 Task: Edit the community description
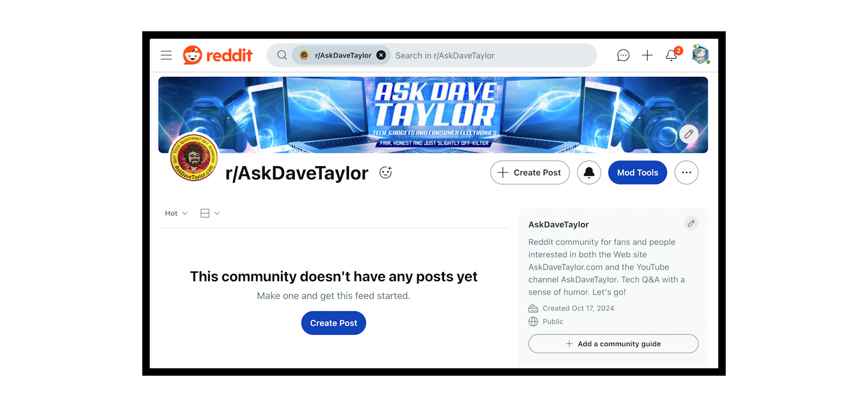click(x=691, y=223)
